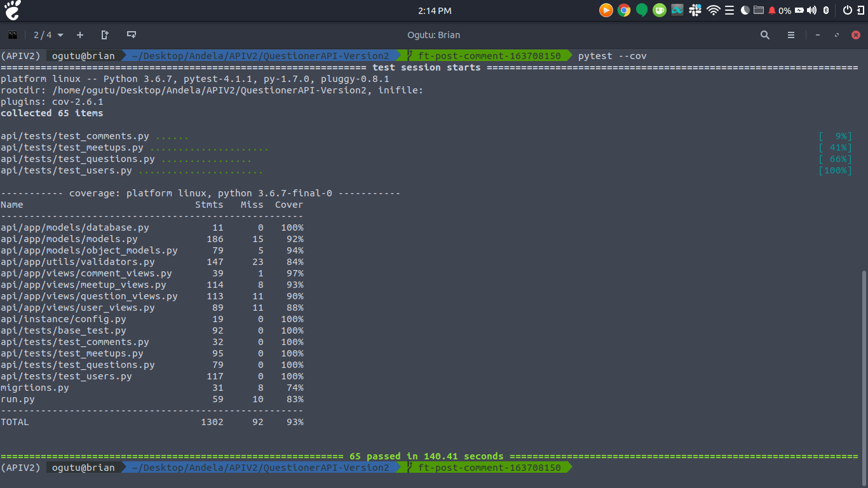The width and height of the screenshot is (868, 488).
Task: Open terminal search magnifier icon
Action: tap(765, 35)
